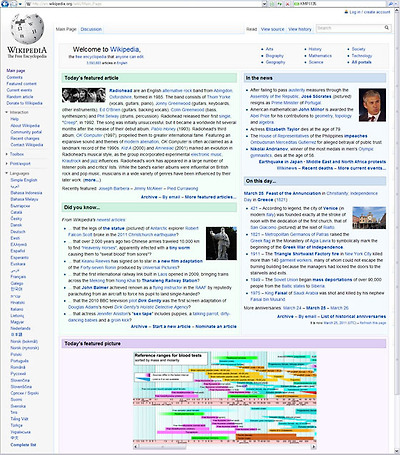This screenshot has width=400, height=455.
Task: Click the right arrow of featured picture scrollbar
Action: 314,447
